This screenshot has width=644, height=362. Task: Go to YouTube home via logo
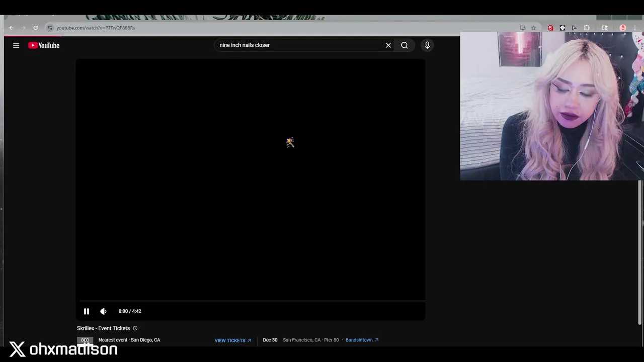(x=44, y=45)
